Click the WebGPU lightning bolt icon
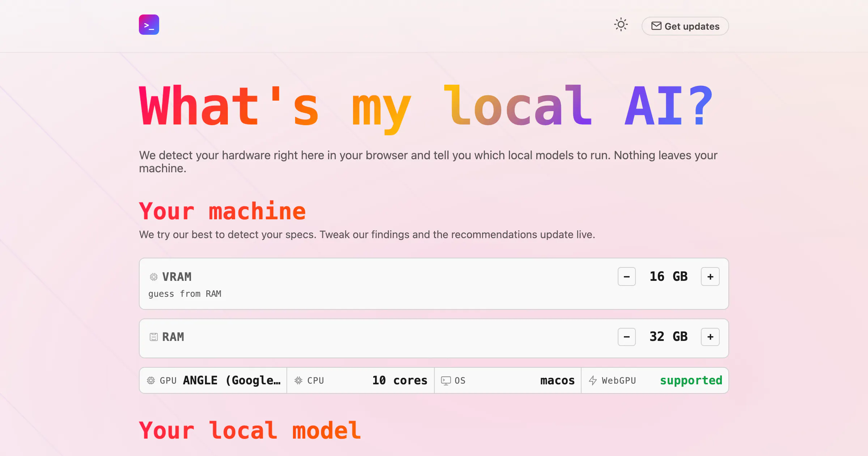Image resolution: width=868 pixels, height=456 pixels. click(x=593, y=380)
